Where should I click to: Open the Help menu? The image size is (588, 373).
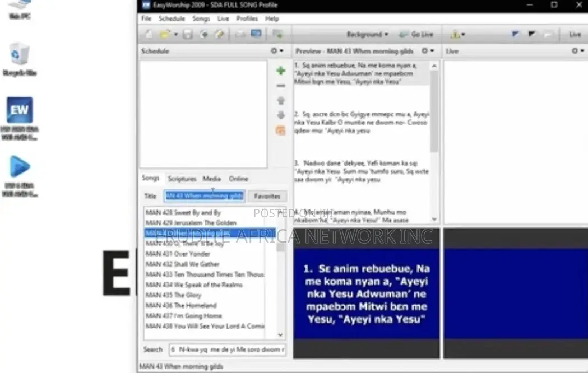(272, 18)
